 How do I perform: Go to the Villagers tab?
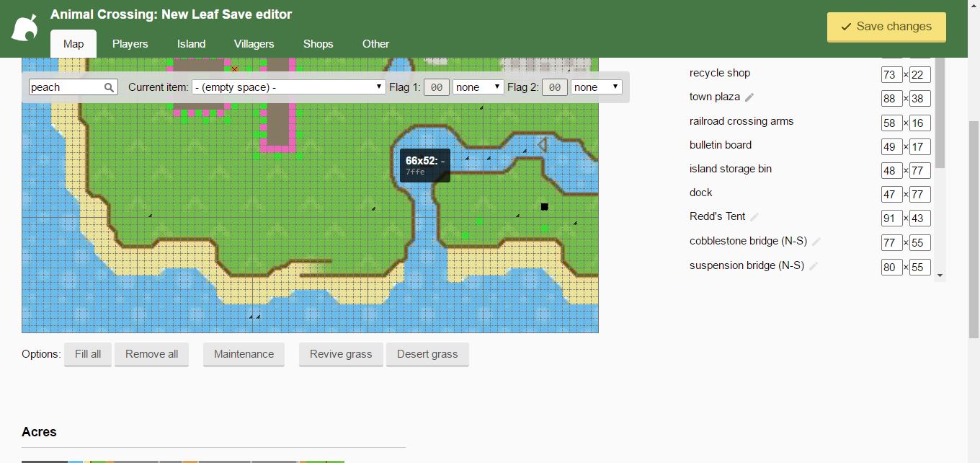coord(254,44)
